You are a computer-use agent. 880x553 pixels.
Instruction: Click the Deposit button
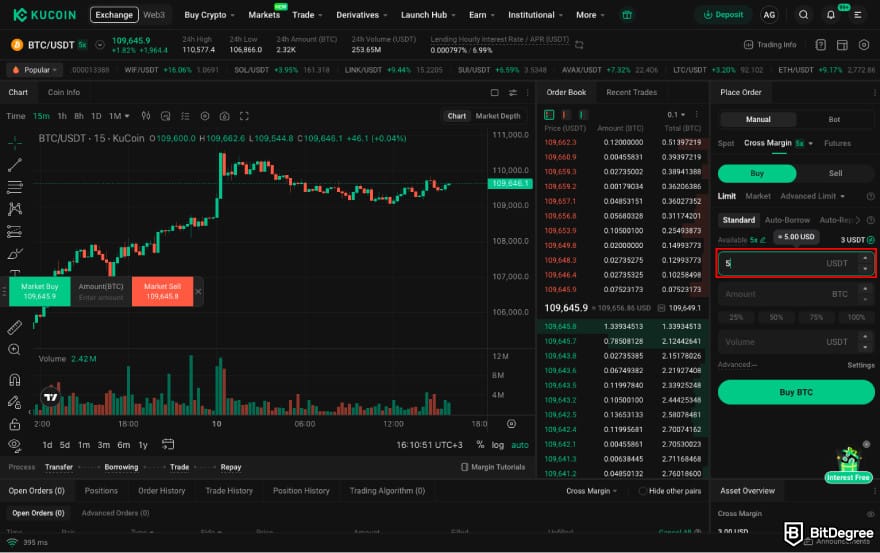tap(723, 15)
